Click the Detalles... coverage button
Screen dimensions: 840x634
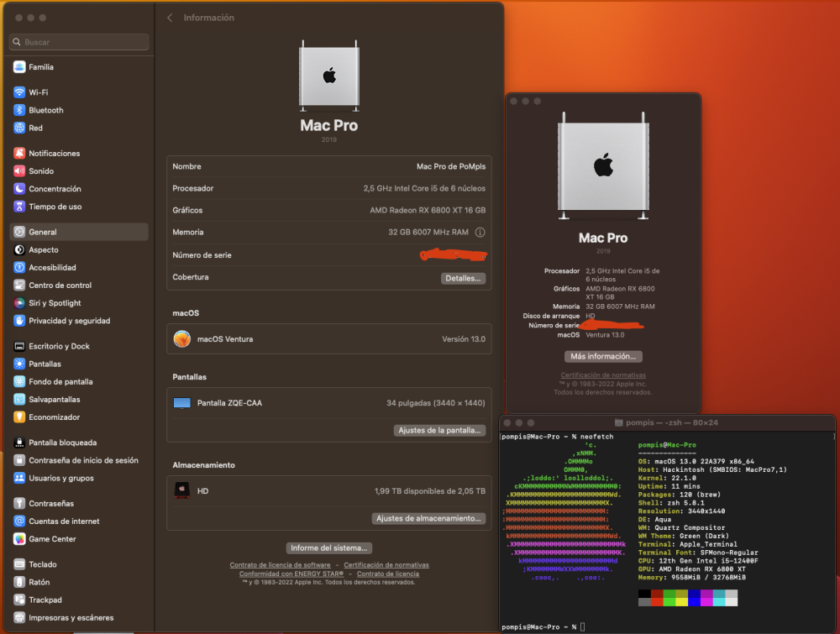pos(463,278)
